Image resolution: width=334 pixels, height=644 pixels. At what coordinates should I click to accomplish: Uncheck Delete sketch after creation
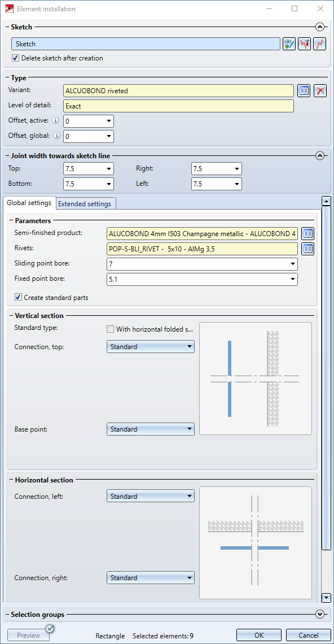click(x=15, y=58)
